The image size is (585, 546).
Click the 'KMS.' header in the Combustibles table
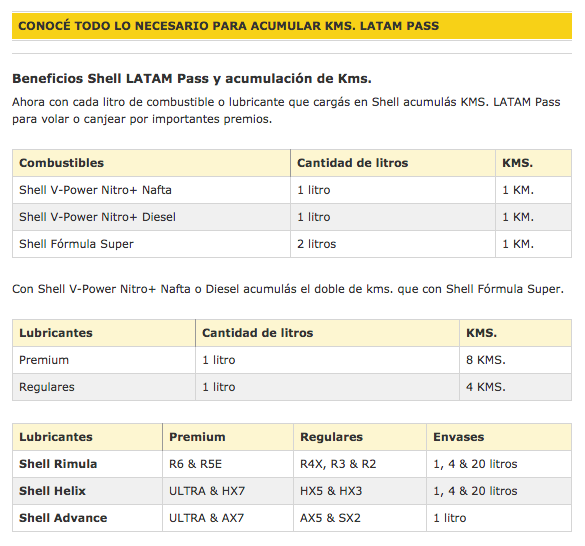point(534,163)
